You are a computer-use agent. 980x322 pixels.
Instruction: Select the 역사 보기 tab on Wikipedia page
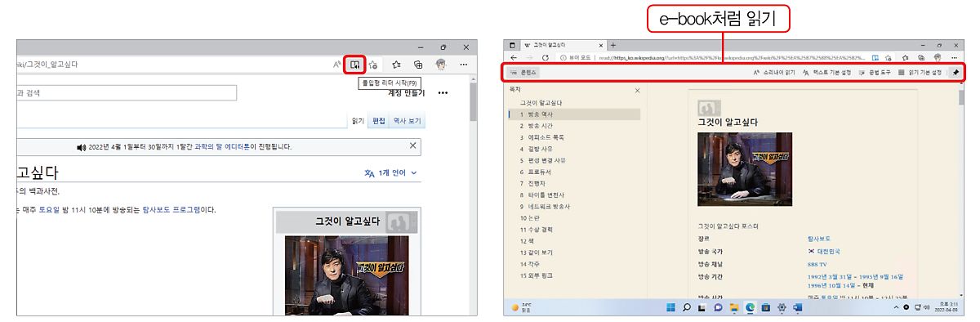pyautogui.click(x=408, y=121)
